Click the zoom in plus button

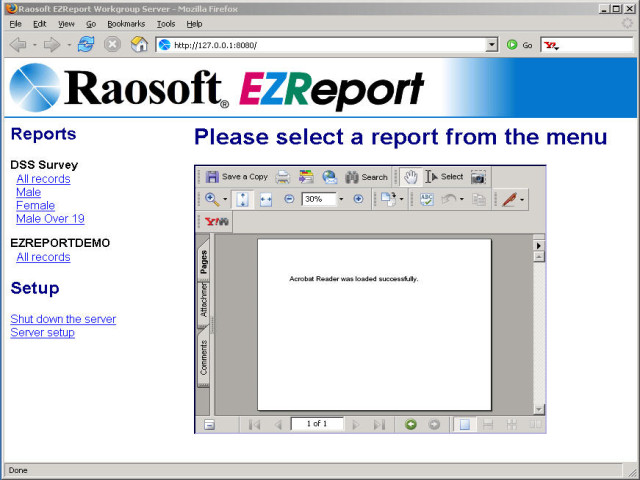tap(358, 199)
